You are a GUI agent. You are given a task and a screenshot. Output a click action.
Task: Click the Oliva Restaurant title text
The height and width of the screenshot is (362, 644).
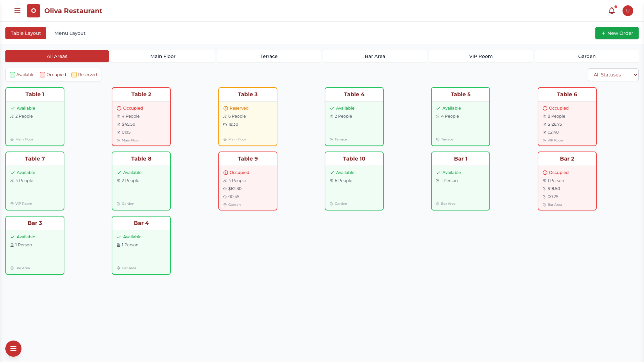[x=73, y=11]
